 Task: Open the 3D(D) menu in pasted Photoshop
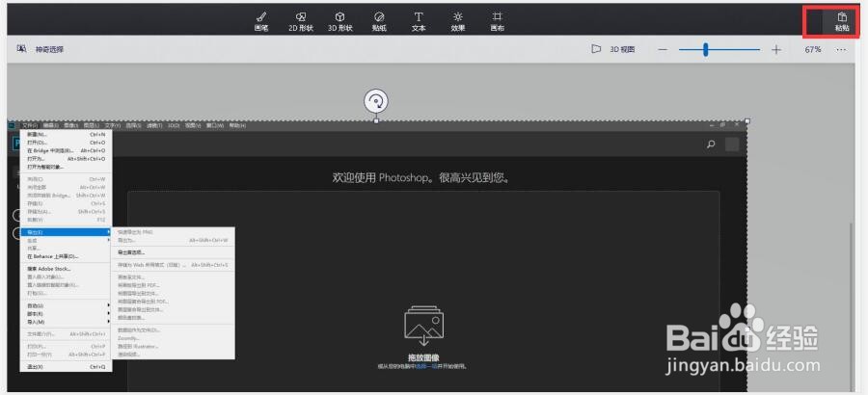tap(174, 125)
